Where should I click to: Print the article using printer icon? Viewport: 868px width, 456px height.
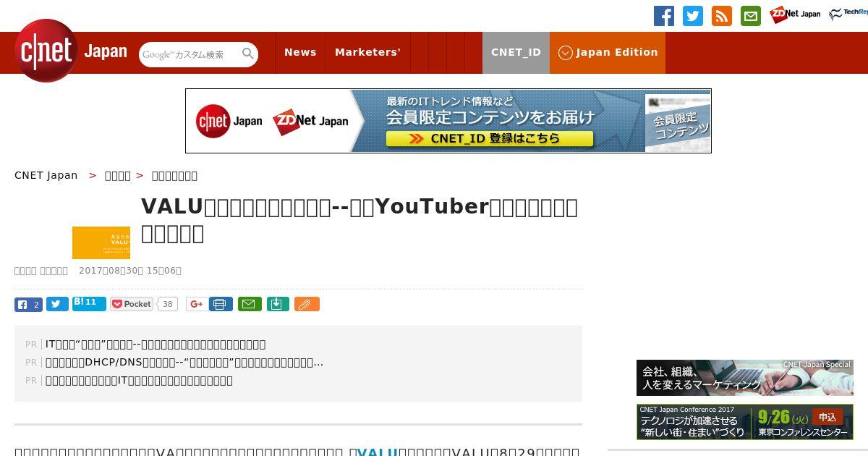coord(221,305)
